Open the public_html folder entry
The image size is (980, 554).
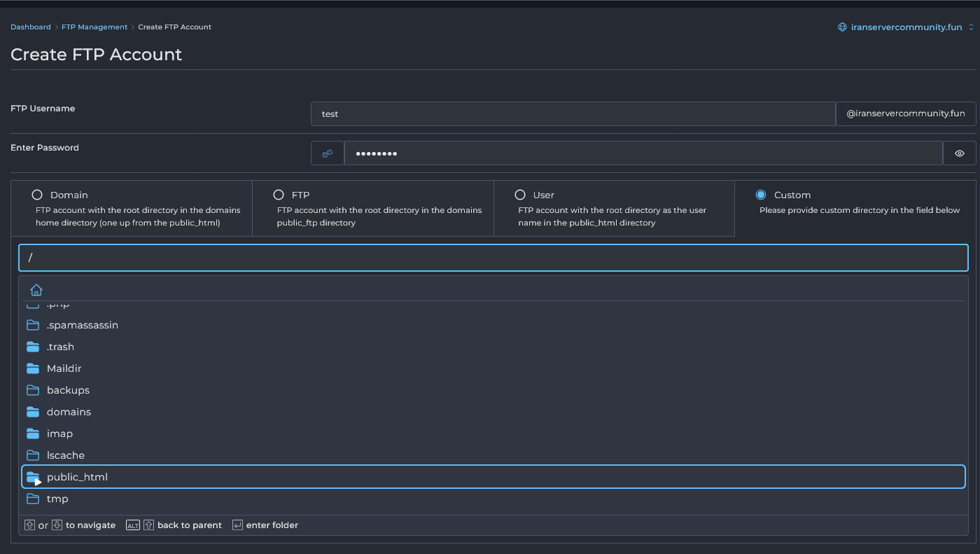pyautogui.click(x=77, y=477)
